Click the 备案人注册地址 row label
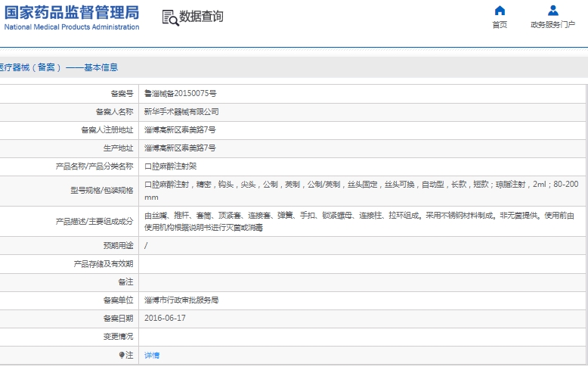Image resolution: width=588 pixels, height=370 pixels. click(x=107, y=130)
